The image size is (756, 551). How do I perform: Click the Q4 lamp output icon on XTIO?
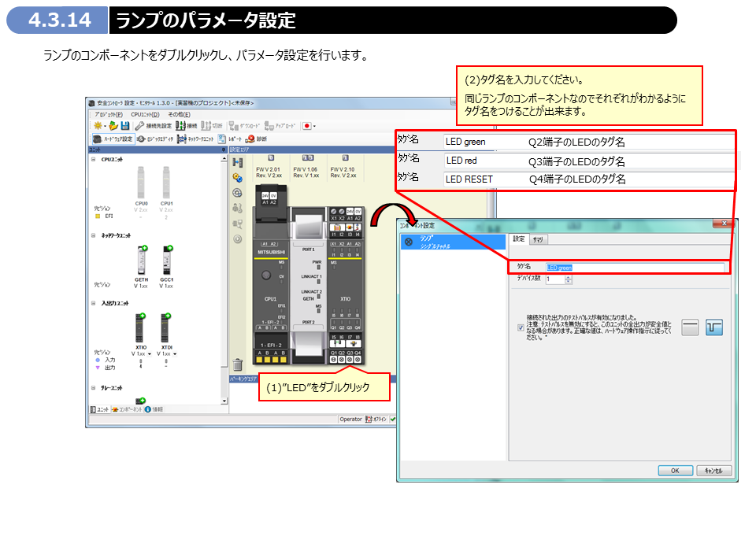pos(358,360)
